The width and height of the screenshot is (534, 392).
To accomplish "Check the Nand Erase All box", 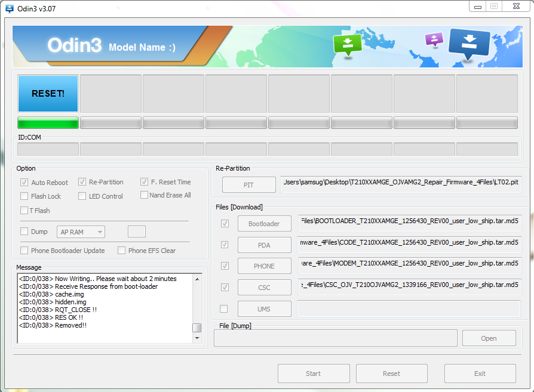I will click(x=144, y=195).
